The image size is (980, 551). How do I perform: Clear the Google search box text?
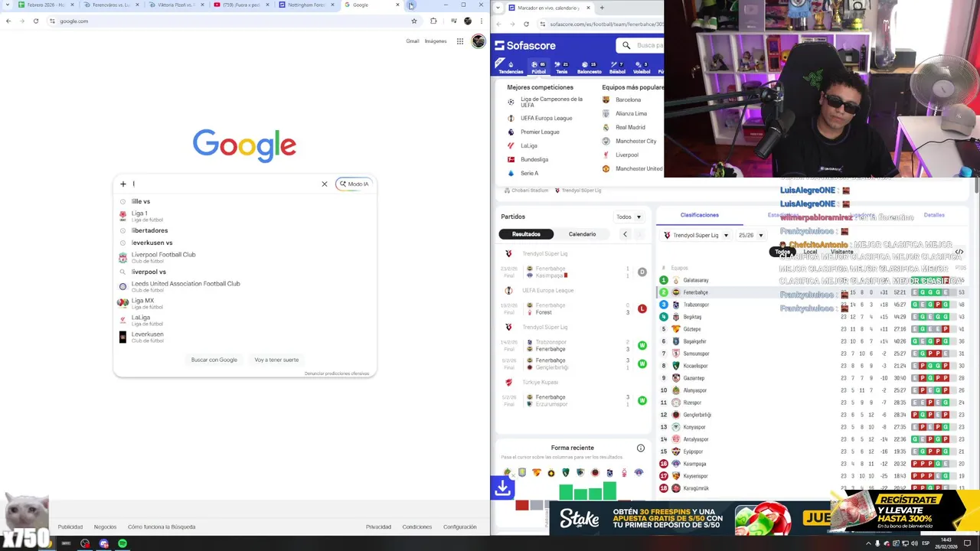pos(324,184)
